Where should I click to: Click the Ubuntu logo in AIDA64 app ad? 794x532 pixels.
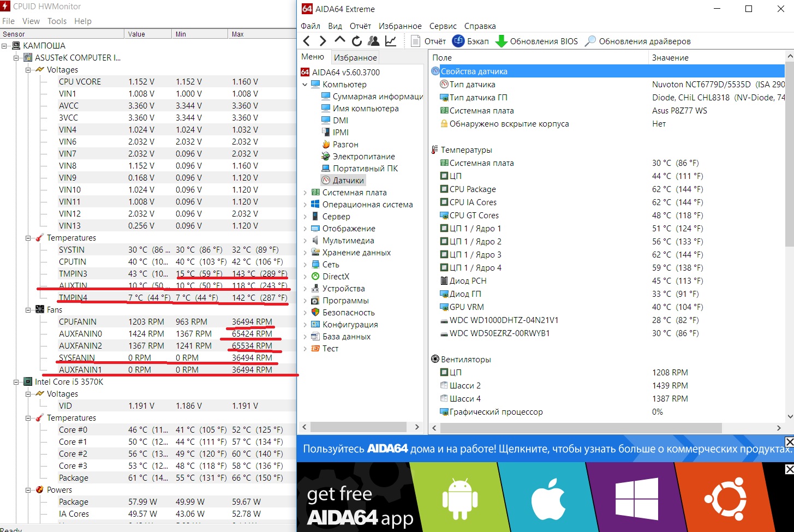725,498
